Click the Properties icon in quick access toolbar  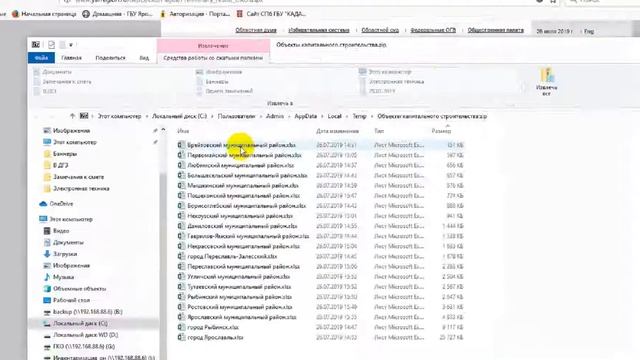51,44
